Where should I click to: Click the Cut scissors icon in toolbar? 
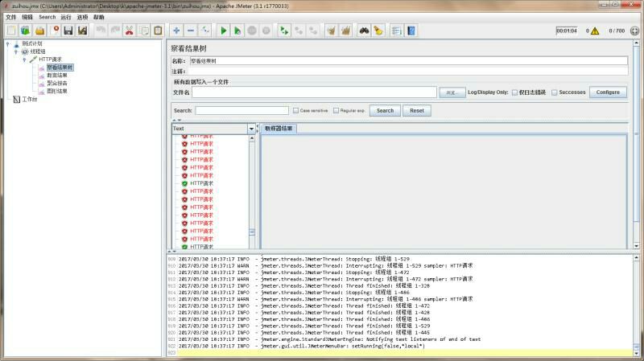pos(128,31)
